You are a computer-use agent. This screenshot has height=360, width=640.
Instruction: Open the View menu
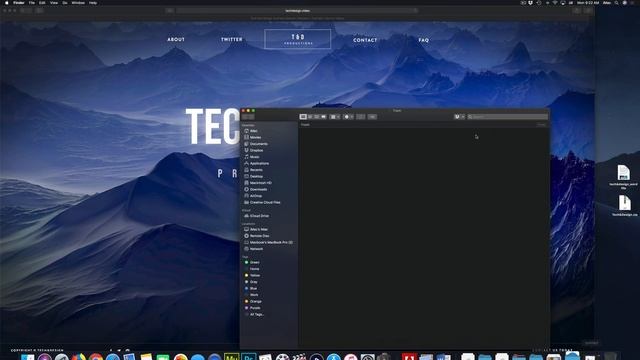pyautogui.click(x=54, y=2)
